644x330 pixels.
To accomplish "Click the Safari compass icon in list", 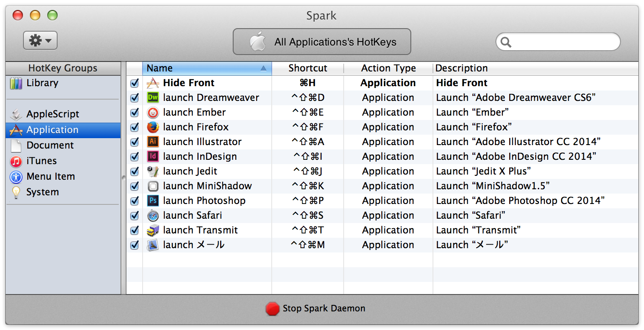I will pyautogui.click(x=153, y=215).
